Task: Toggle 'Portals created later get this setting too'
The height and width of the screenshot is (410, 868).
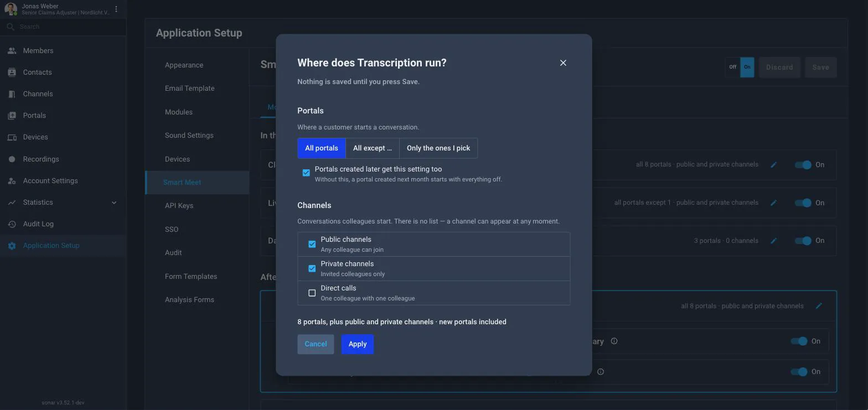Action: pyautogui.click(x=306, y=173)
